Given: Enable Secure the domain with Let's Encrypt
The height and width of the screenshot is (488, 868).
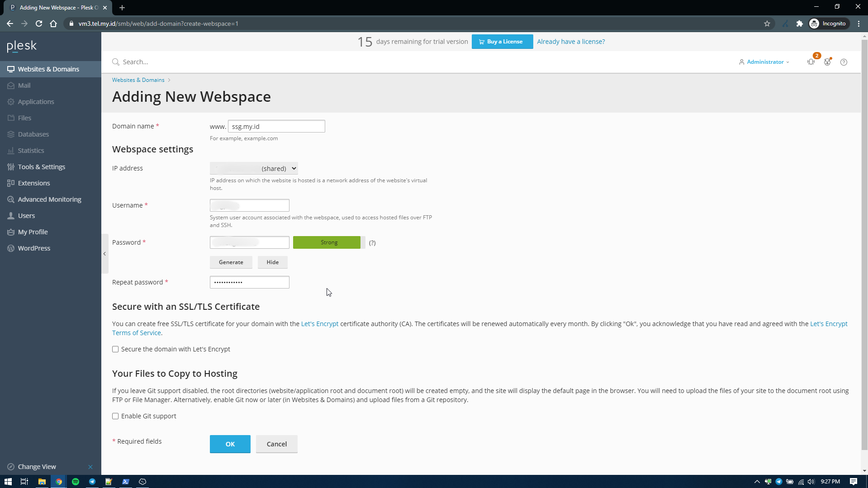Looking at the screenshot, I should (x=115, y=349).
